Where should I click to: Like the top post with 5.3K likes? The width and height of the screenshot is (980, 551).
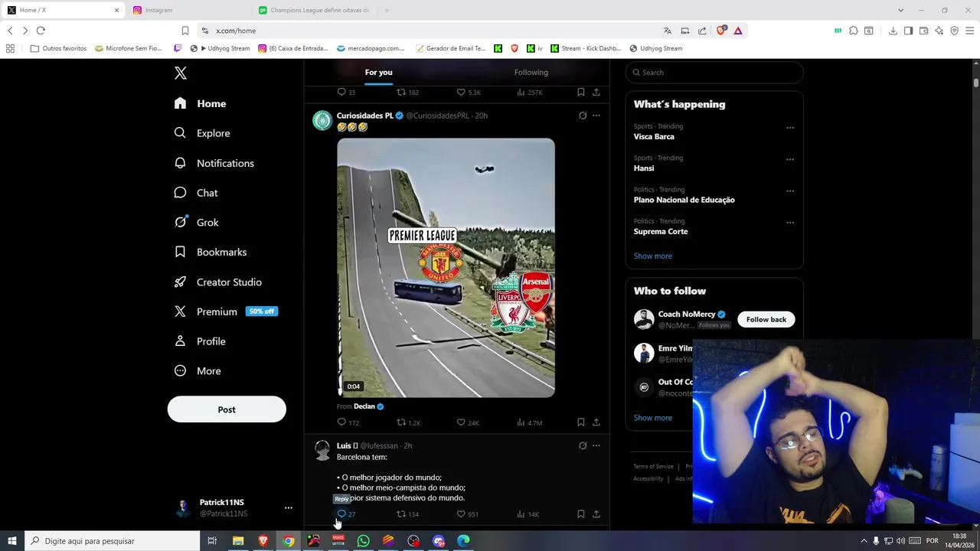pos(469,93)
